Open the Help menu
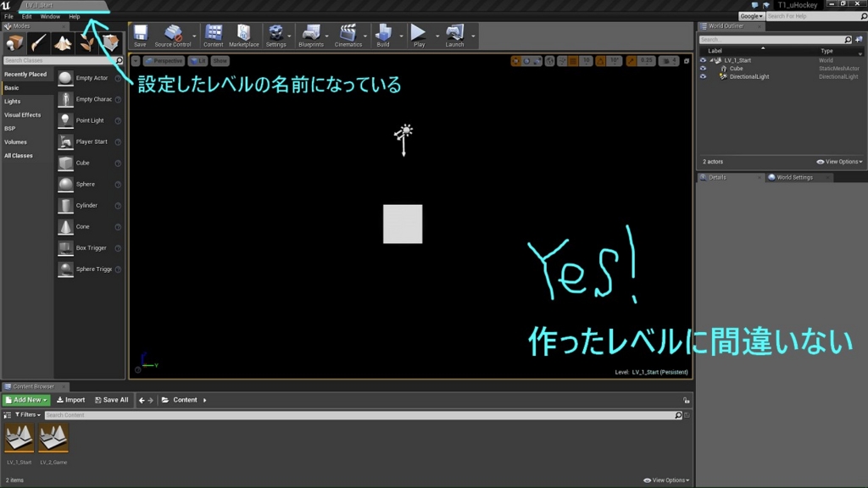 (75, 17)
